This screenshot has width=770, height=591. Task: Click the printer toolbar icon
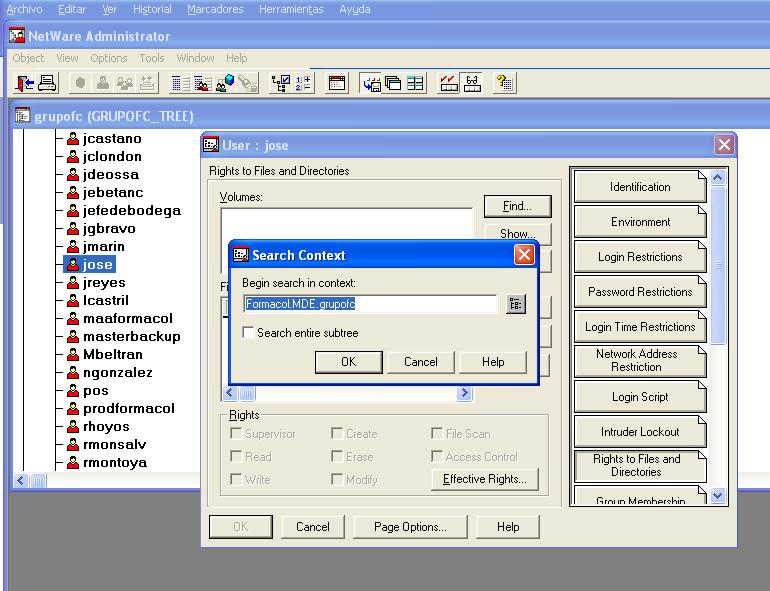point(48,83)
